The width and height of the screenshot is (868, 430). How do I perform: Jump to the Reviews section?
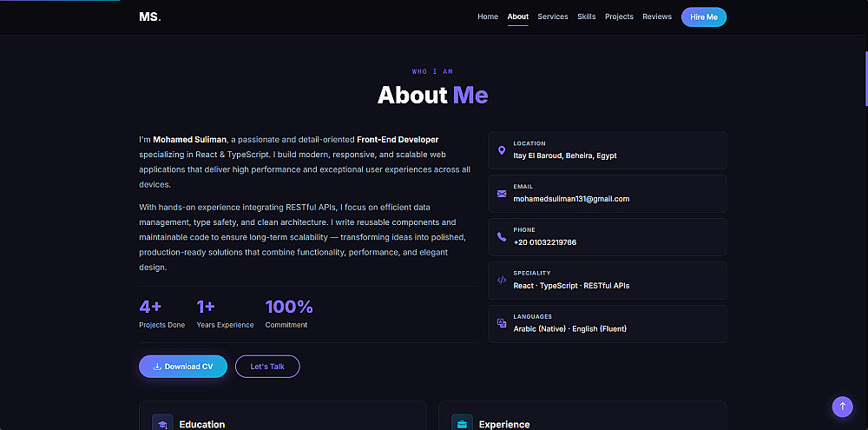(x=657, y=17)
